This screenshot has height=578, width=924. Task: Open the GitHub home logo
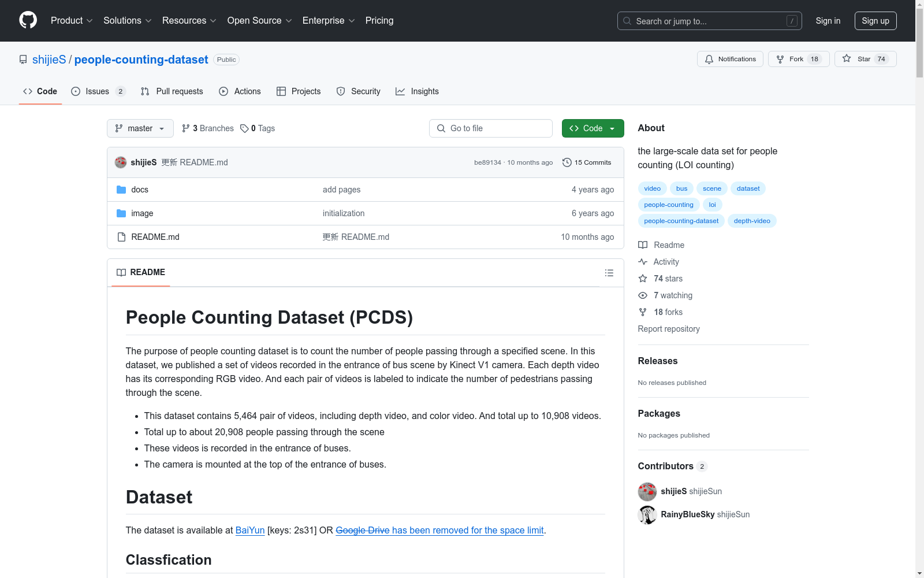pyautogui.click(x=28, y=20)
